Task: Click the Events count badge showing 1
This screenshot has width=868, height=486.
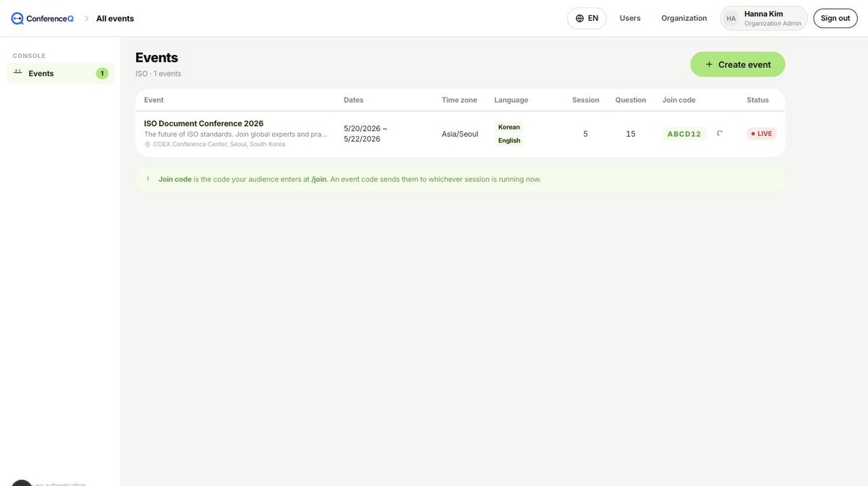Action: (102, 73)
